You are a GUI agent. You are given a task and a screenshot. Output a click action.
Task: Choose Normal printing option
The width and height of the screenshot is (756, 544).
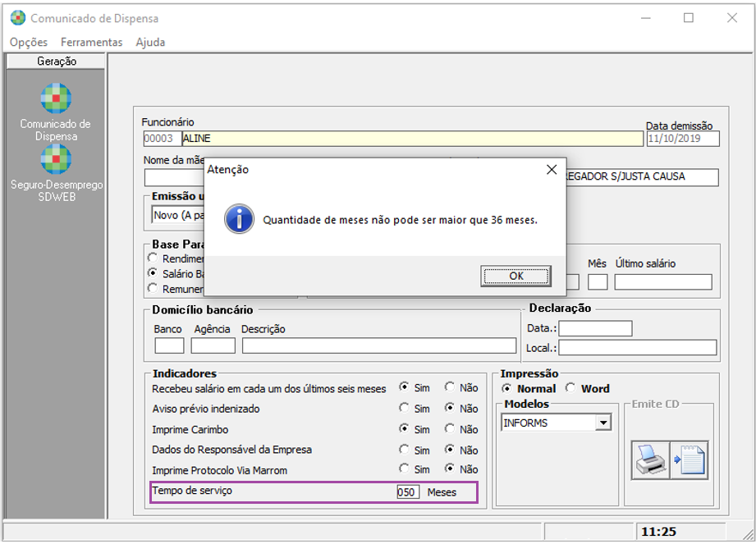click(506, 388)
